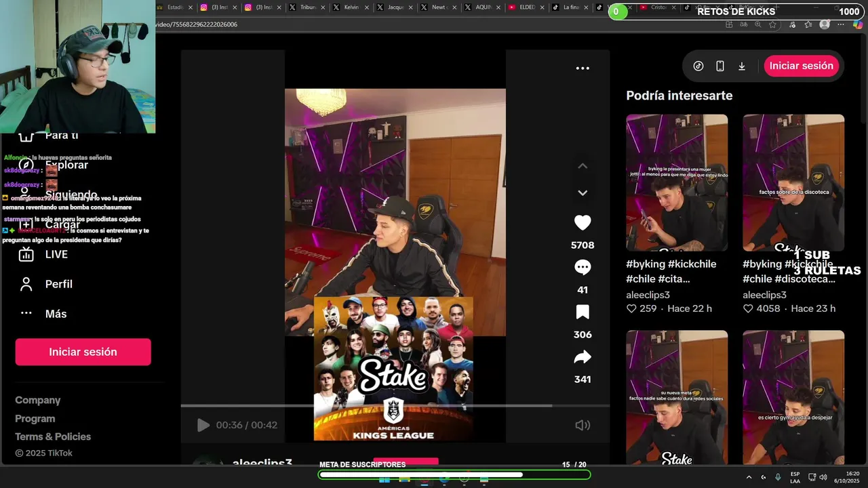Click the top-right Iniciar sesión button
This screenshot has width=868, height=488.
coord(801,66)
